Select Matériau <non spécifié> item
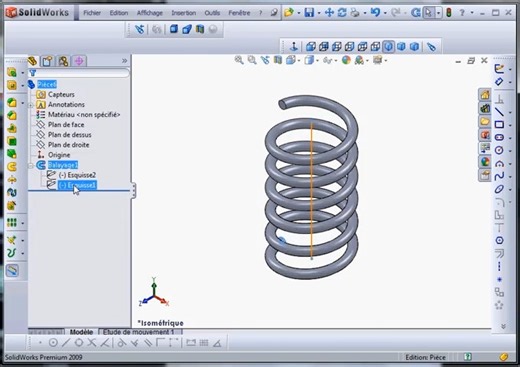520x367 pixels. tap(84, 115)
